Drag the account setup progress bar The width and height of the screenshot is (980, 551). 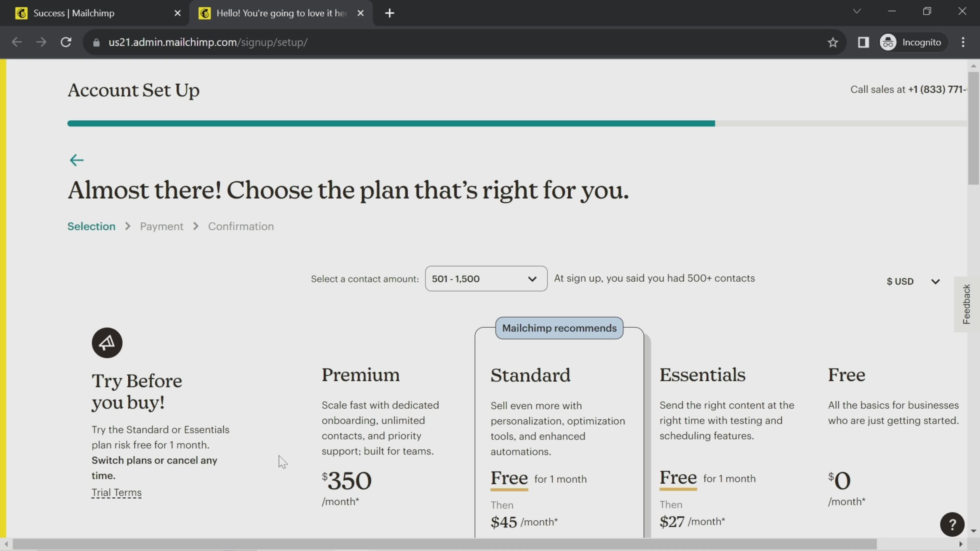click(x=390, y=123)
